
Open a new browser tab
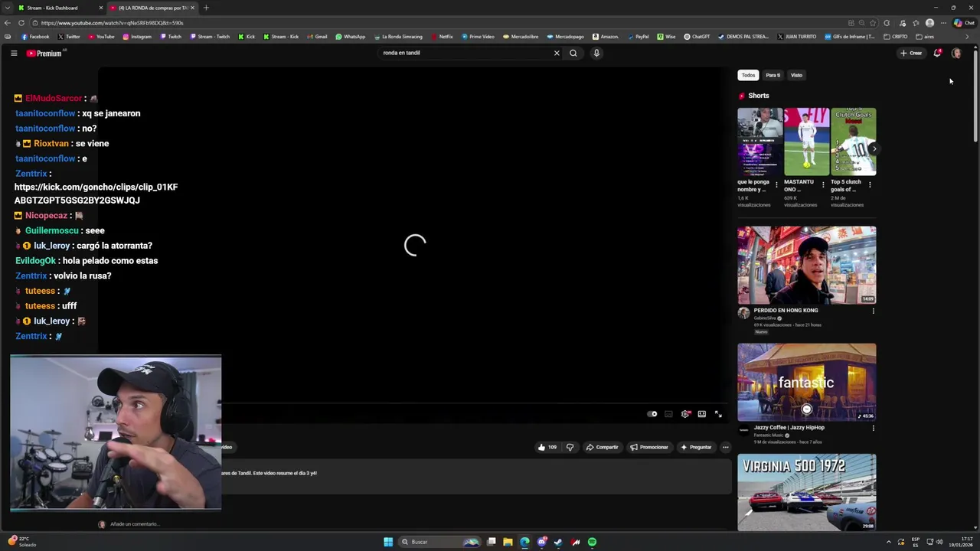pos(206,8)
